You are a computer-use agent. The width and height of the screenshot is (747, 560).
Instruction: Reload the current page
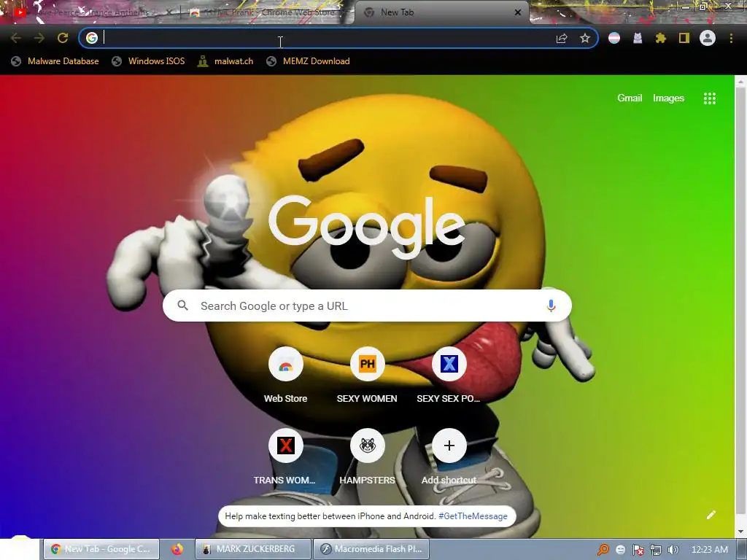63,38
